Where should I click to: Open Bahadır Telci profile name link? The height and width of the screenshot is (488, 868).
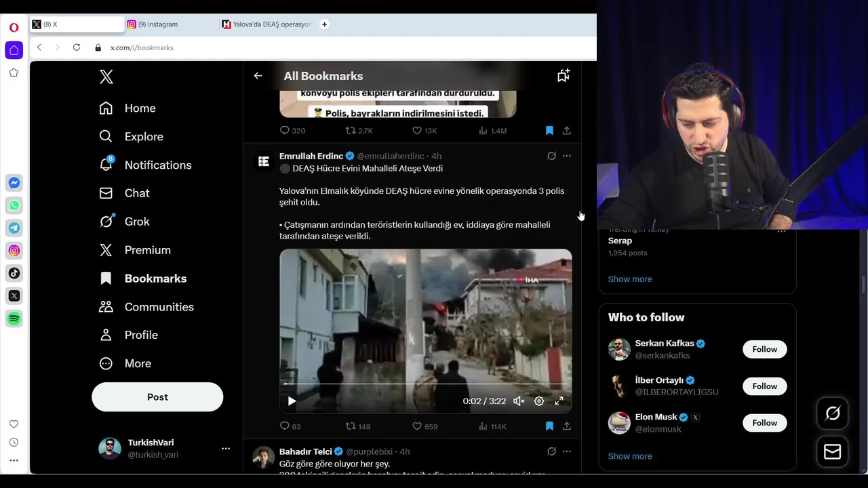(x=306, y=451)
